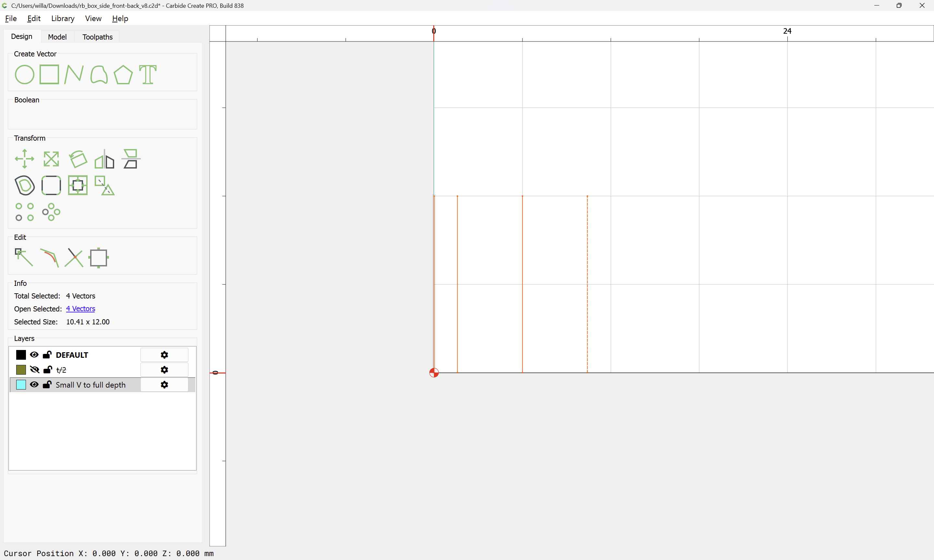Open the Library menu
Screen dimensions: 934x560
tap(63, 18)
